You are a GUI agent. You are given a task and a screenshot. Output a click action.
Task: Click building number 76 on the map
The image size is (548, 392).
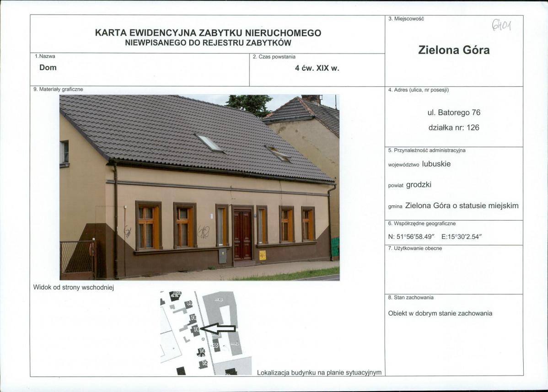tap(196, 329)
